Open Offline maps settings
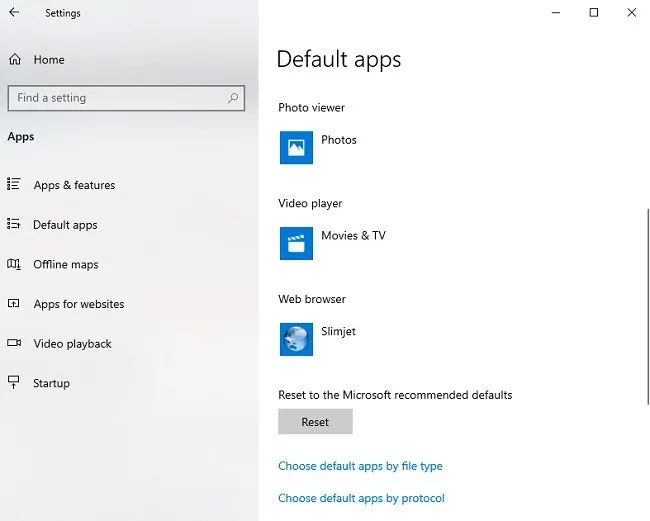 (66, 264)
